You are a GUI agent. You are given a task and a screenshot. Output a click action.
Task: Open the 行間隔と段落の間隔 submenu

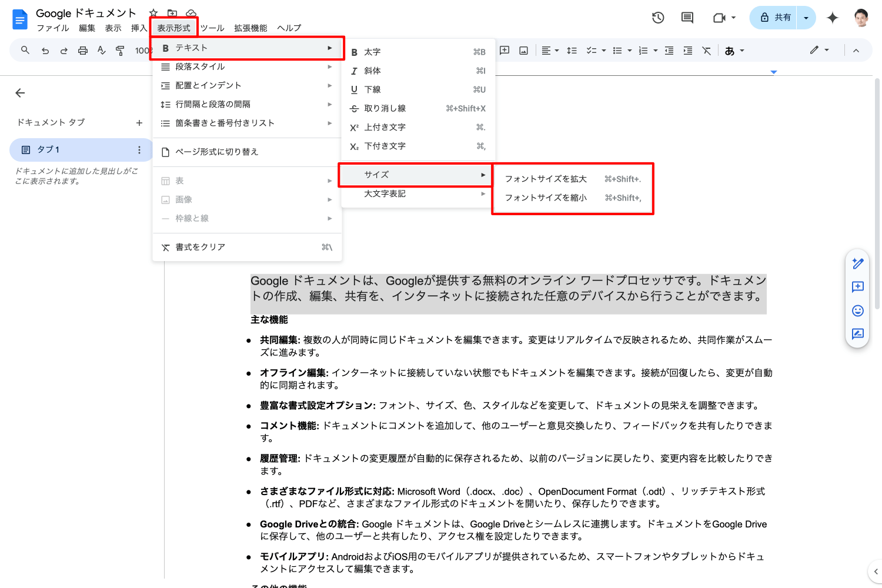247,104
